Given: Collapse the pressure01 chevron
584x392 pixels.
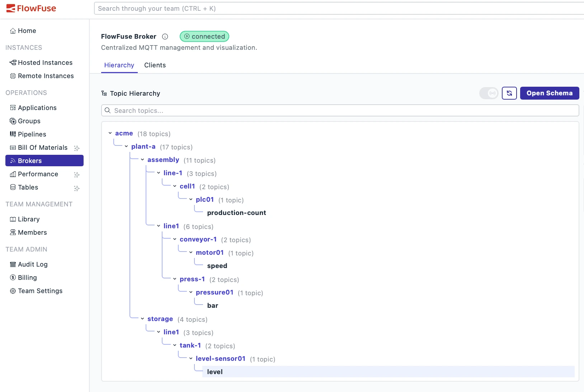Looking at the screenshot, I should click(x=191, y=292).
